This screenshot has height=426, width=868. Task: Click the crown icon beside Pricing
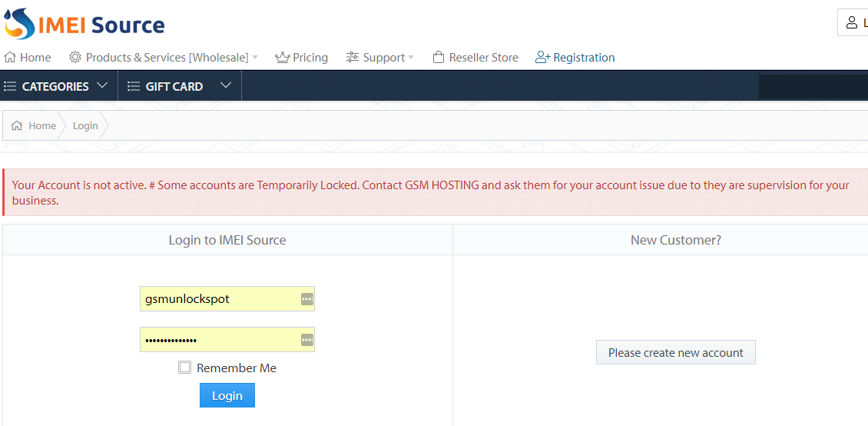pyautogui.click(x=283, y=58)
